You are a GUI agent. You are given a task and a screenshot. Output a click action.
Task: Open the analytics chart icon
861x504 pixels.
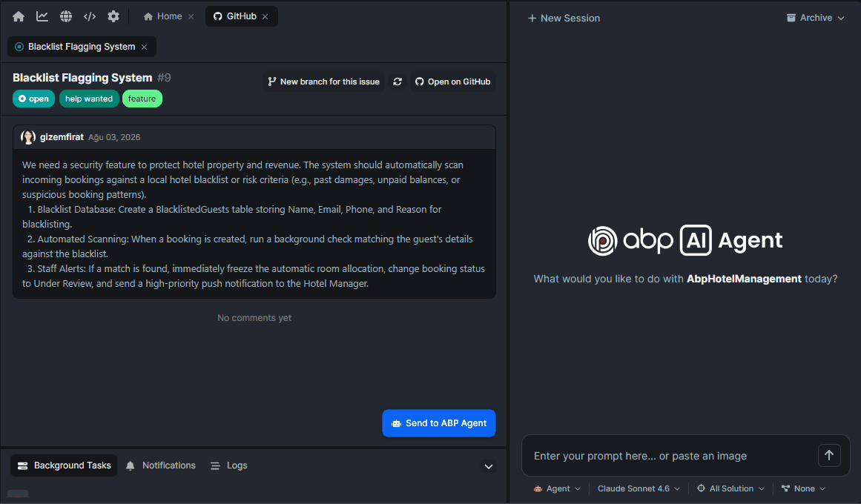[42, 16]
